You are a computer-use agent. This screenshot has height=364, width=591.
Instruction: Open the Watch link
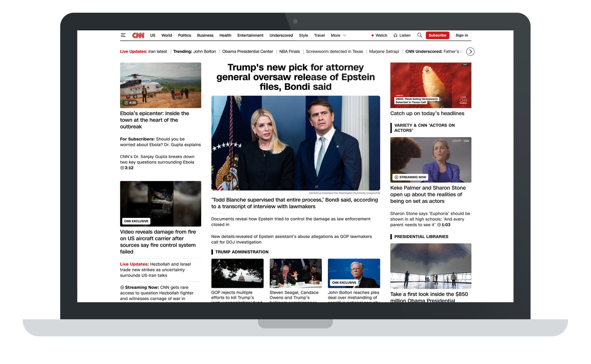(x=381, y=35)
